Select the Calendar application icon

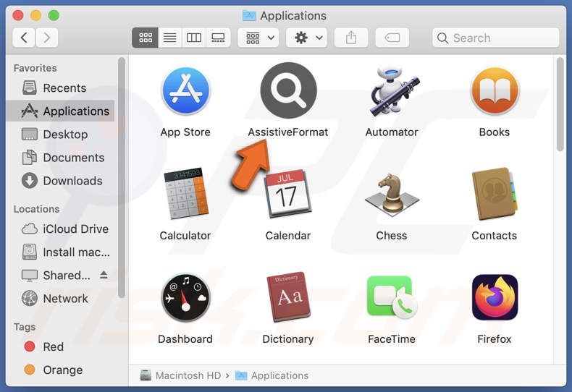[288, 193]
